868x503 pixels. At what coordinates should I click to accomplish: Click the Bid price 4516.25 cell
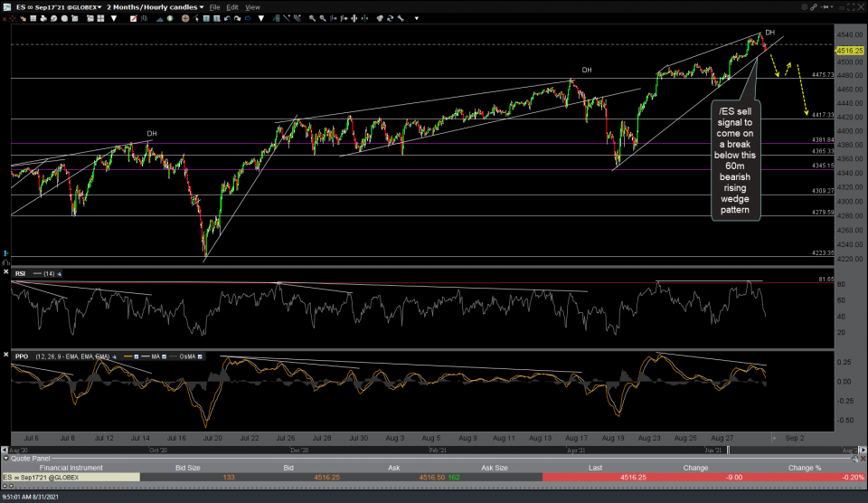coord(326,477)
